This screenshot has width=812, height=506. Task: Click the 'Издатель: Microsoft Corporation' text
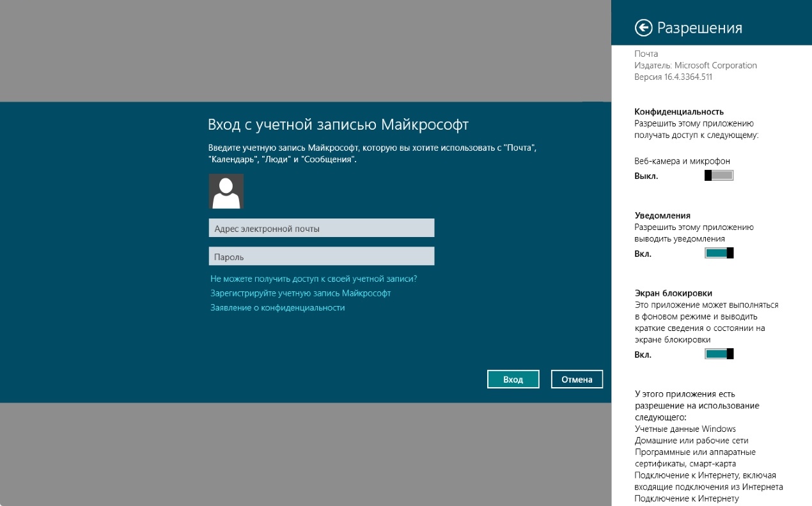696,65
